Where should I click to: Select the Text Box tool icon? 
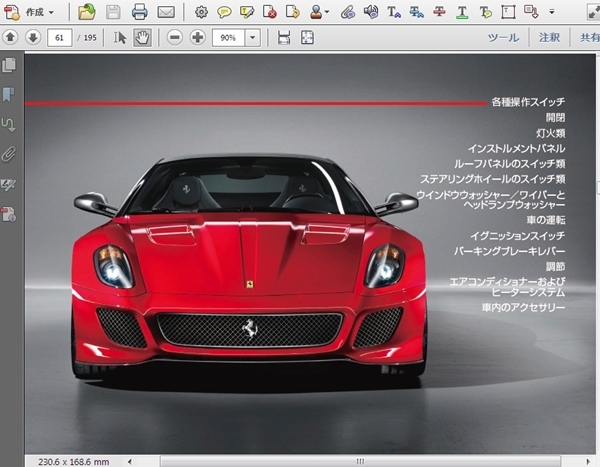coord(508,12)
